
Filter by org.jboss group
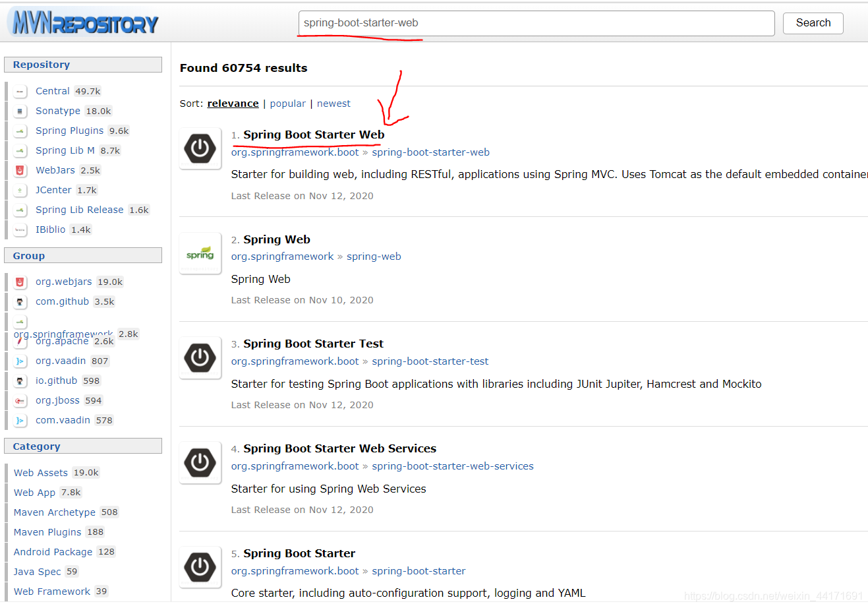tap(57, 400)
